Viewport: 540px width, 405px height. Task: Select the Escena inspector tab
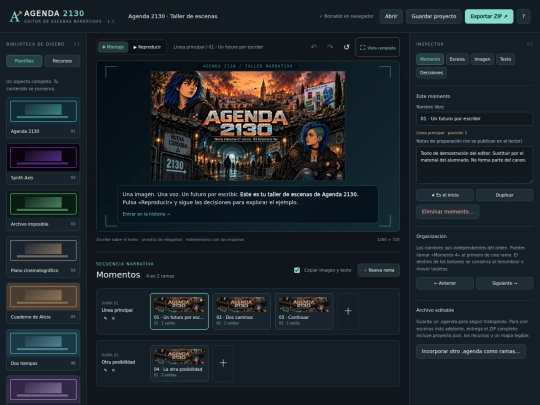(457, 59)
